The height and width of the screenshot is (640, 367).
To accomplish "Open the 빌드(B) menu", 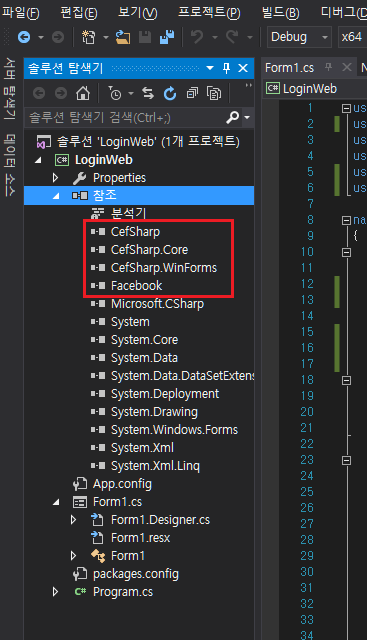I will 280,13.
